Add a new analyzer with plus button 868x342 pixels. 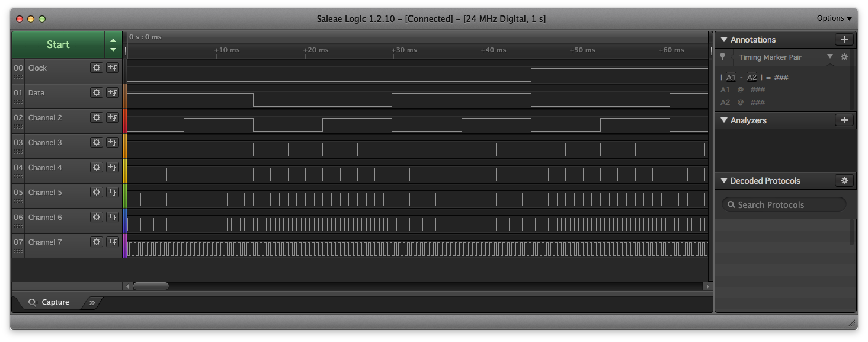(844, 120)
